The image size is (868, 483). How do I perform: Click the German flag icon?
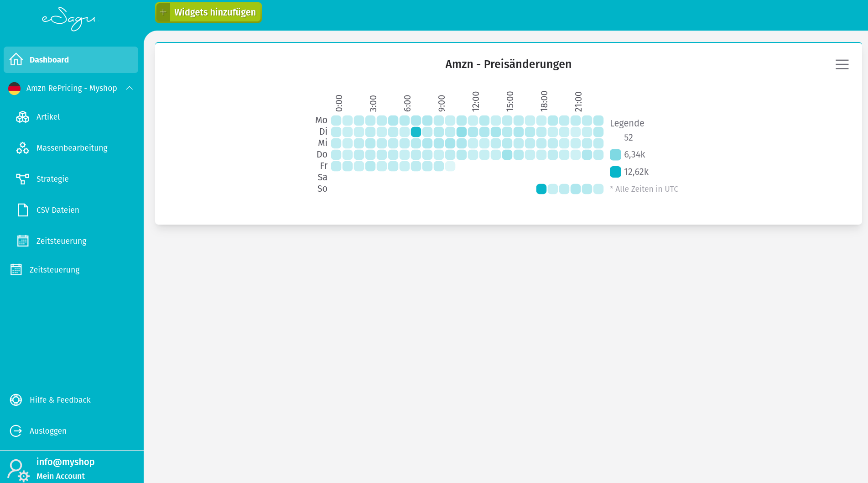[x=15, y=88]
